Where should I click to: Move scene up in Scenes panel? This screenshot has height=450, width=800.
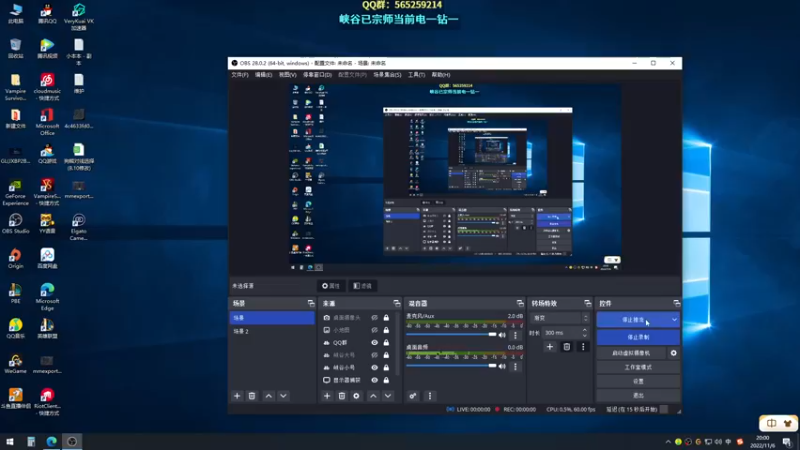pos(268,396)
